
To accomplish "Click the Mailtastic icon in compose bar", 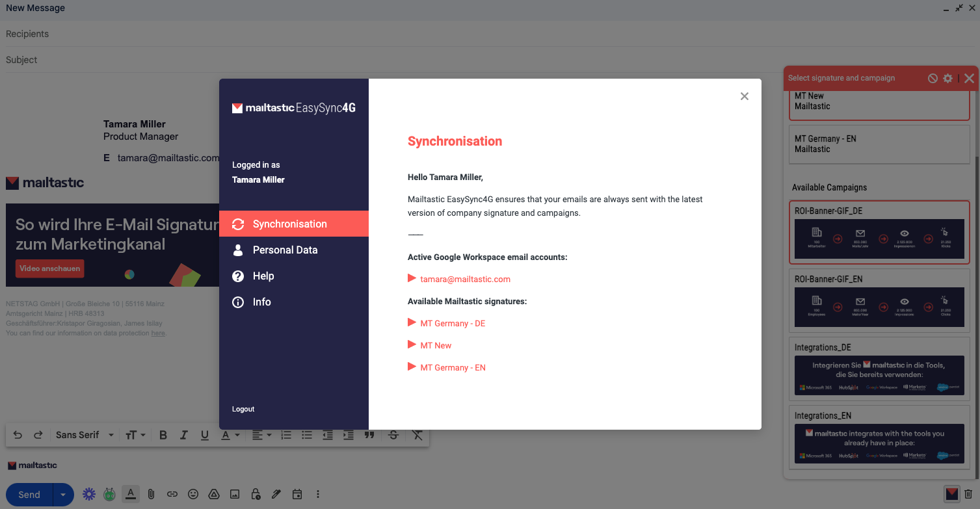I will (x=952, y=494).
